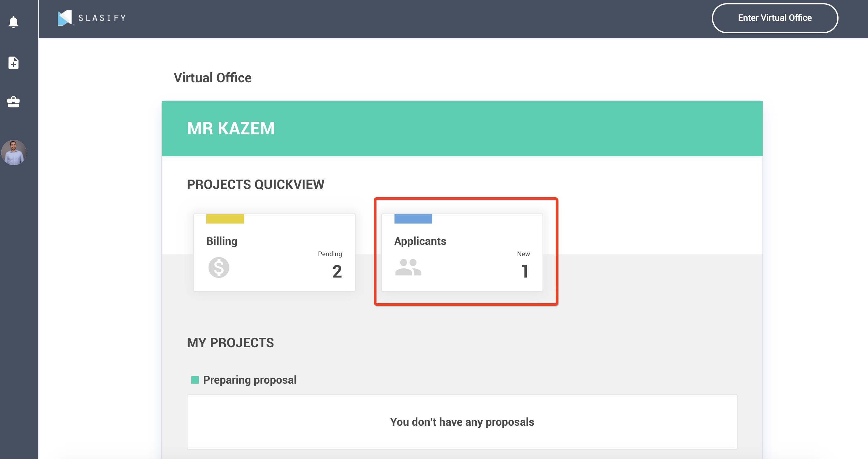The image size is (868, 459).
Task: Click the empty proposals message box
Action: click(x=462, y=422)
